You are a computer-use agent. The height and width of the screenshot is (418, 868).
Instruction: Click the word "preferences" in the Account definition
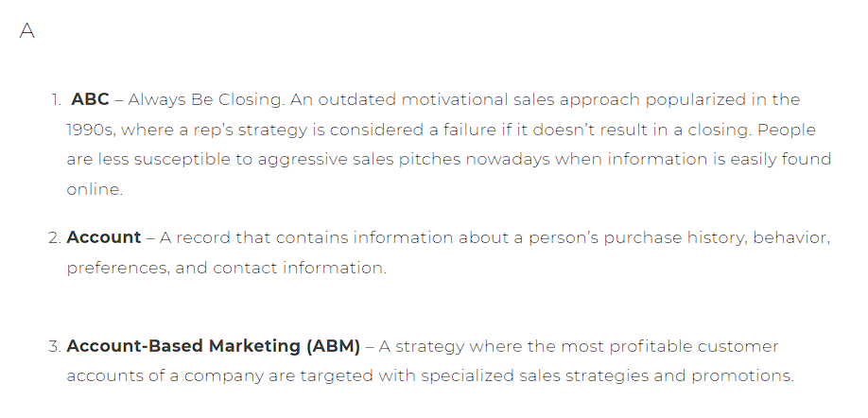click(x=118, y=268)
